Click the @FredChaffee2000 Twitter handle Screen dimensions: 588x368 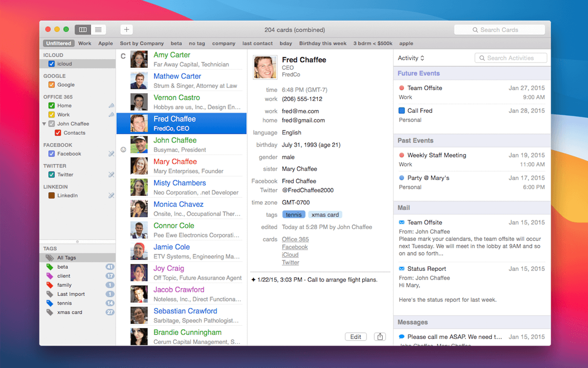pyautogui.click(x=307, y=190)
